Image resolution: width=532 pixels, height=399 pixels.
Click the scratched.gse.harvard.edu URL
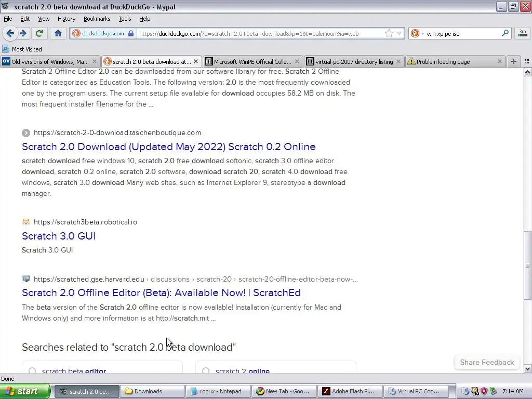coord(89,279)
